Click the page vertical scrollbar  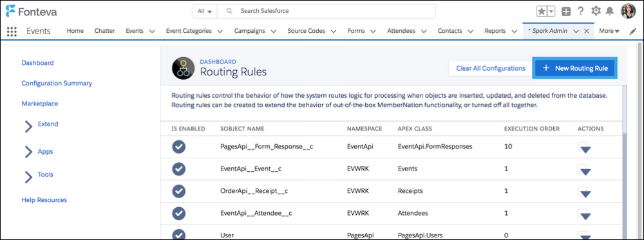point(639,140)
